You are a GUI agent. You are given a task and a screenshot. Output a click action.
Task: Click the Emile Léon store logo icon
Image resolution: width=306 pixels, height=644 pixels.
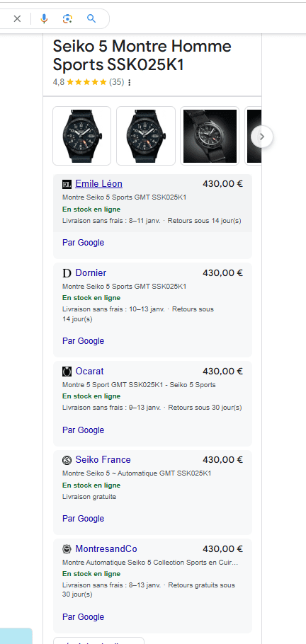[x=67, y=184]
